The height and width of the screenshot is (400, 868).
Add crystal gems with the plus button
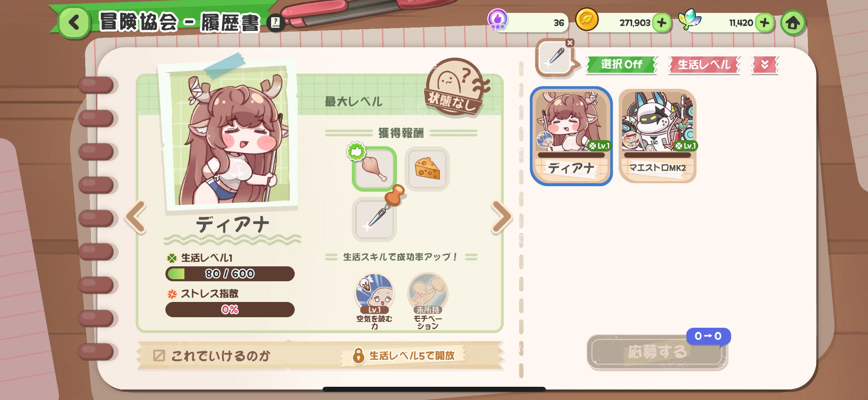point(764,23)
